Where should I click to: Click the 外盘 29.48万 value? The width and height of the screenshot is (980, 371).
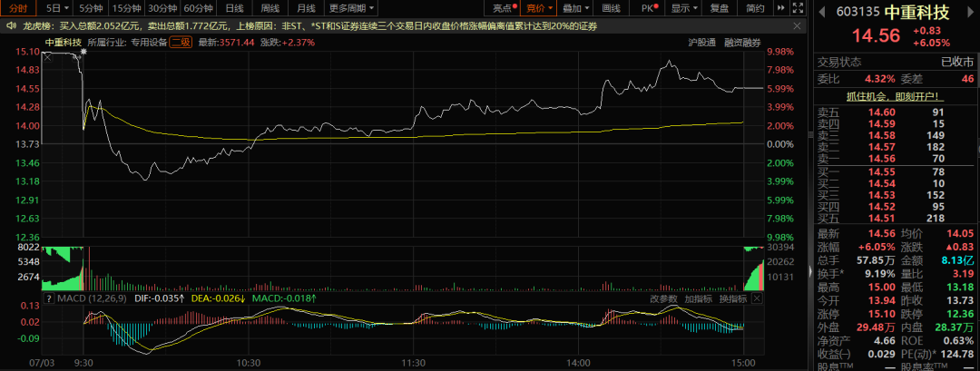(876, 327)
